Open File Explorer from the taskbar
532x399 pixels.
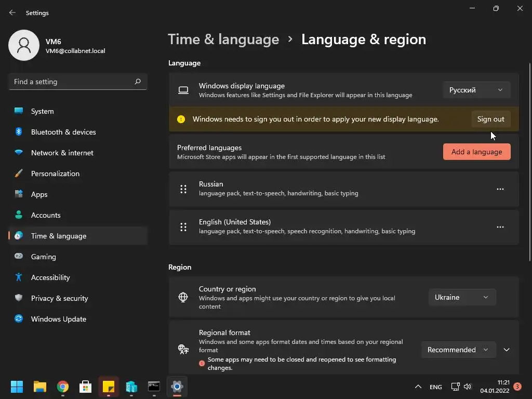coord(39,387)
